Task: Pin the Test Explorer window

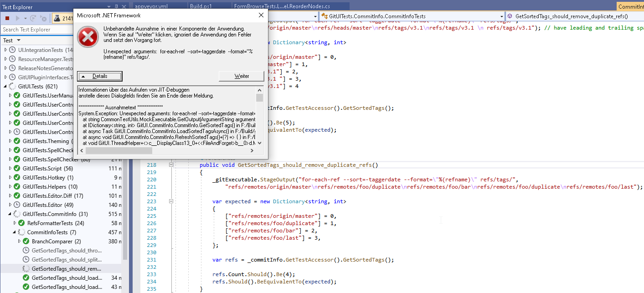Action: click(116, 5)
